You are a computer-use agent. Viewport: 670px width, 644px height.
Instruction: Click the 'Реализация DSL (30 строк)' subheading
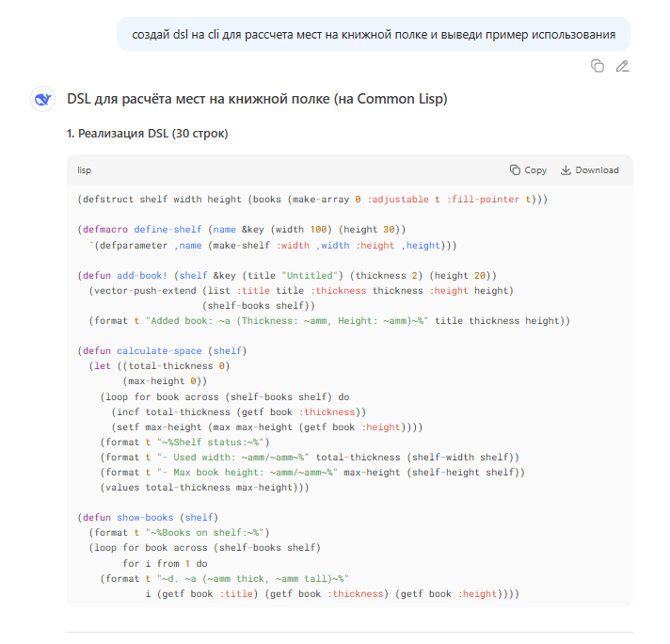point(147,134)
